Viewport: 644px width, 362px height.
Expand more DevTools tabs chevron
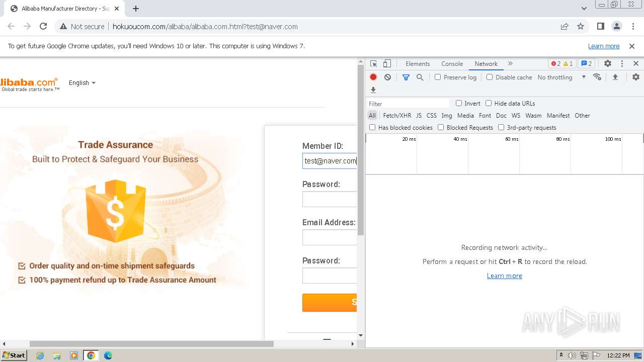(x=510, y=64)
